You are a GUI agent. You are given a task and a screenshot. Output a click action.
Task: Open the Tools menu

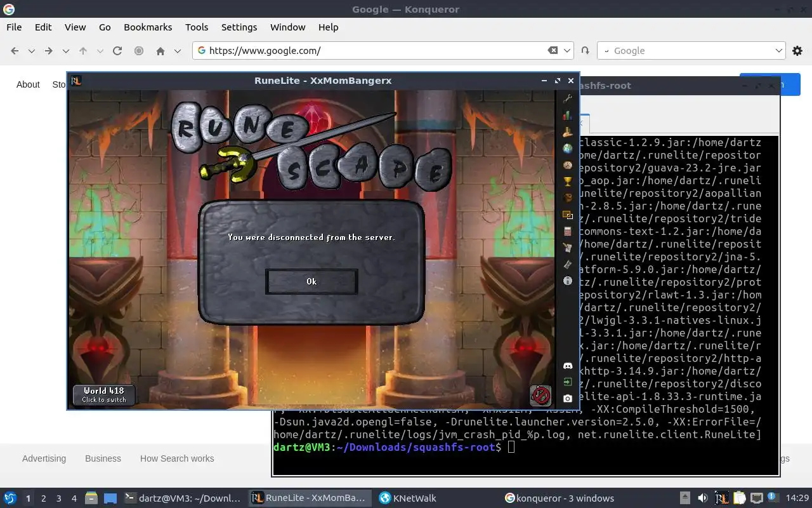tap(197, 27)
